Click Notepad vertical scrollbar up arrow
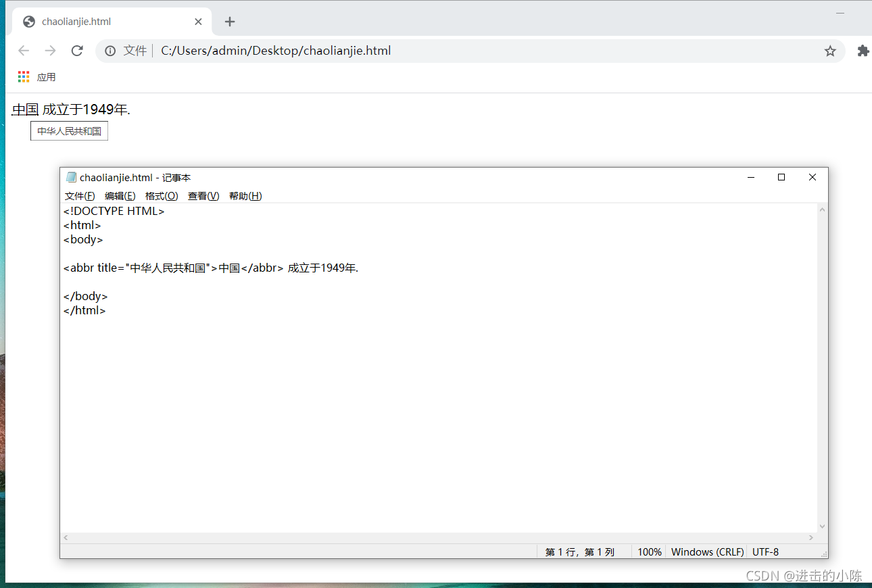The width and height of the screenshot is (872, 588). tap(822, 210)
